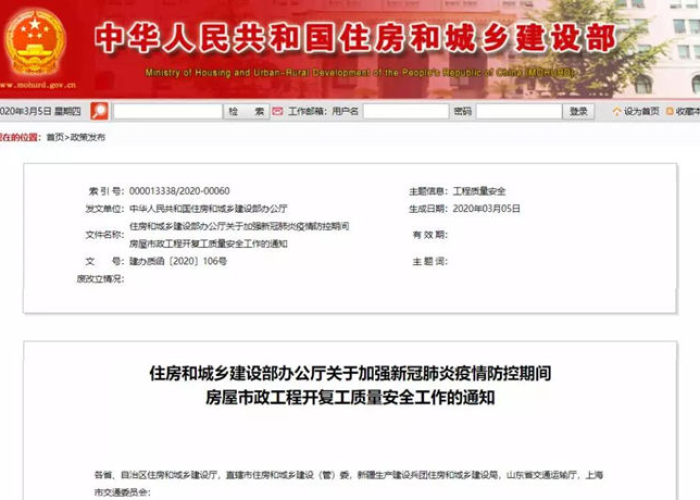Click the date 2020年3月5日 星期四
Screen dimensions: 700x500
[x=40, y=111]
